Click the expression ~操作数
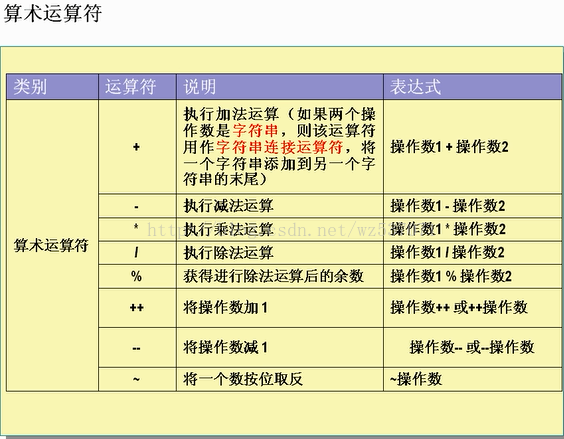Viewport: 564px width, 439px height. (x=416, y=379)
